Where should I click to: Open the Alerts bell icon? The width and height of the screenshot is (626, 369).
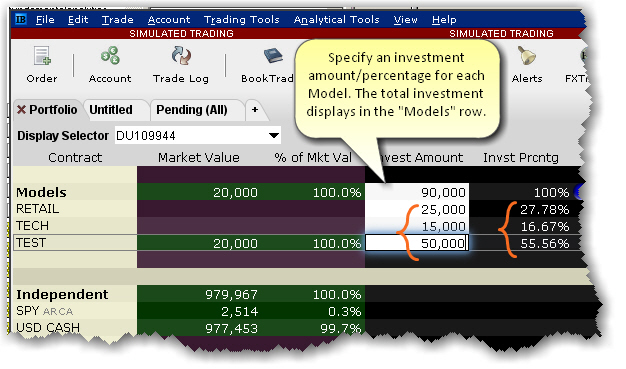(x=527, y=56)
